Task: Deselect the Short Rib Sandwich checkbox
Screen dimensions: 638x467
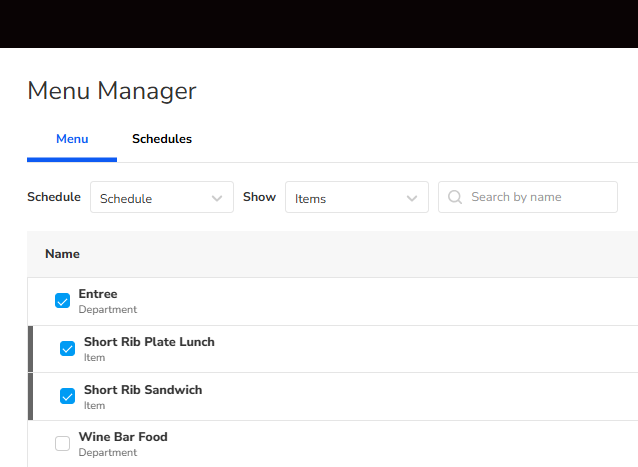Action: 68,396
